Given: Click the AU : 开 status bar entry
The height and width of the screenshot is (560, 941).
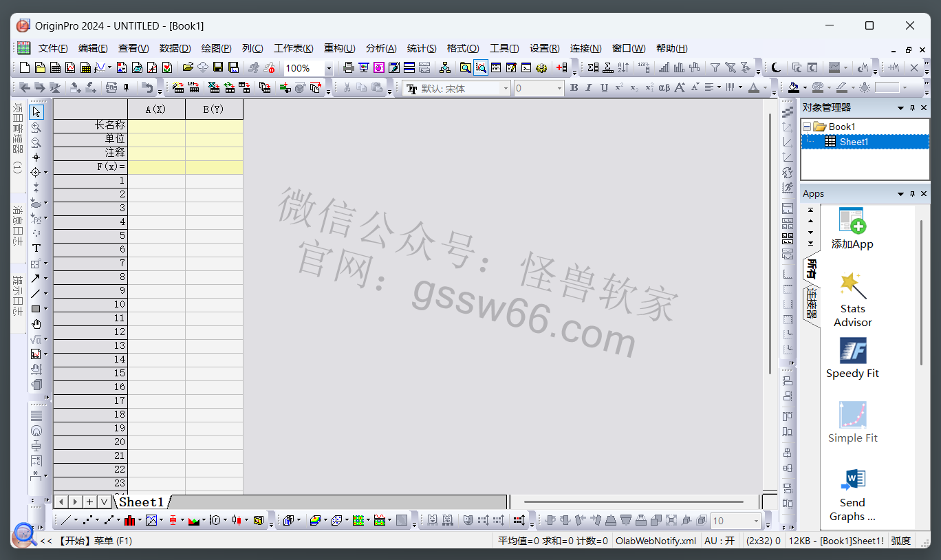Looking at the screenshot, I should tap(719, 541).
